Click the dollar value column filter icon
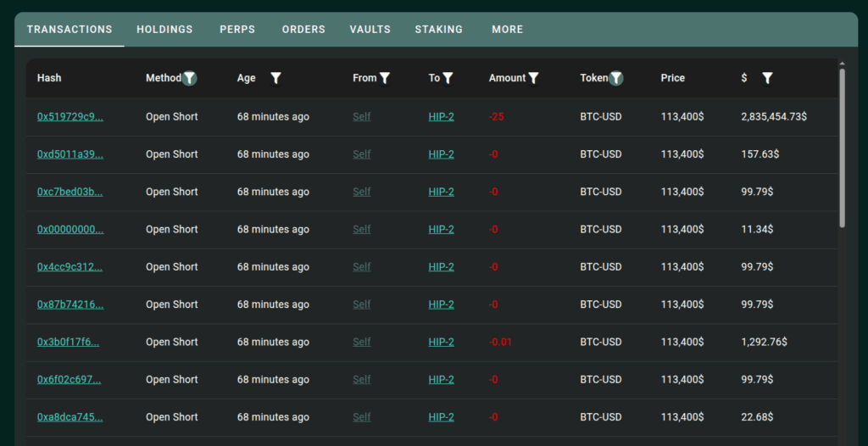868x446 pixels. click(x=767, y=78)
